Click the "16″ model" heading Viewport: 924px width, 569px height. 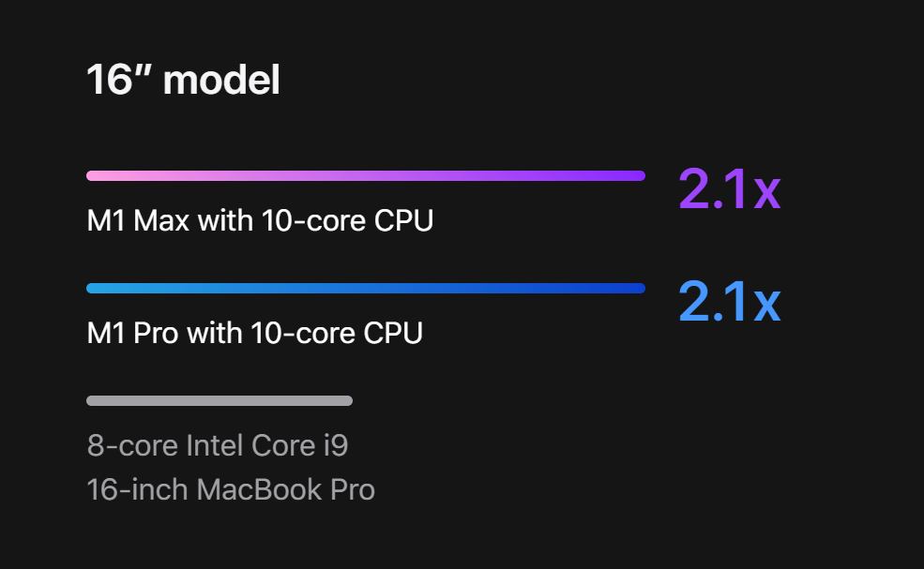183,80
